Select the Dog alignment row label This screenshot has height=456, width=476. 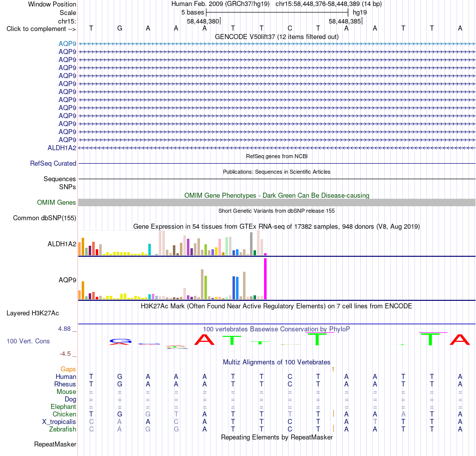click(70, 399)
